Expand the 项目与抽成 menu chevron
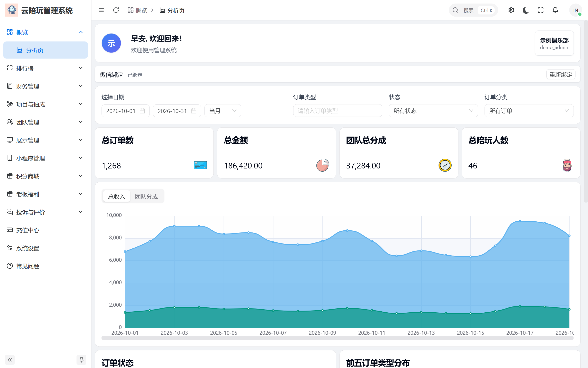This screenshot has height=368, width=588. tap(81, 104)
